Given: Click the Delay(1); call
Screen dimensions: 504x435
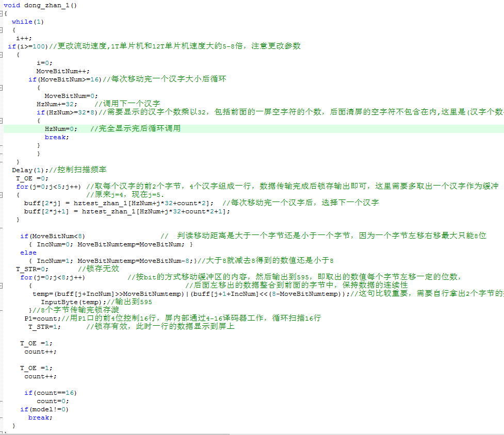Looking at the screenshot, I should [x=30, y=170].
